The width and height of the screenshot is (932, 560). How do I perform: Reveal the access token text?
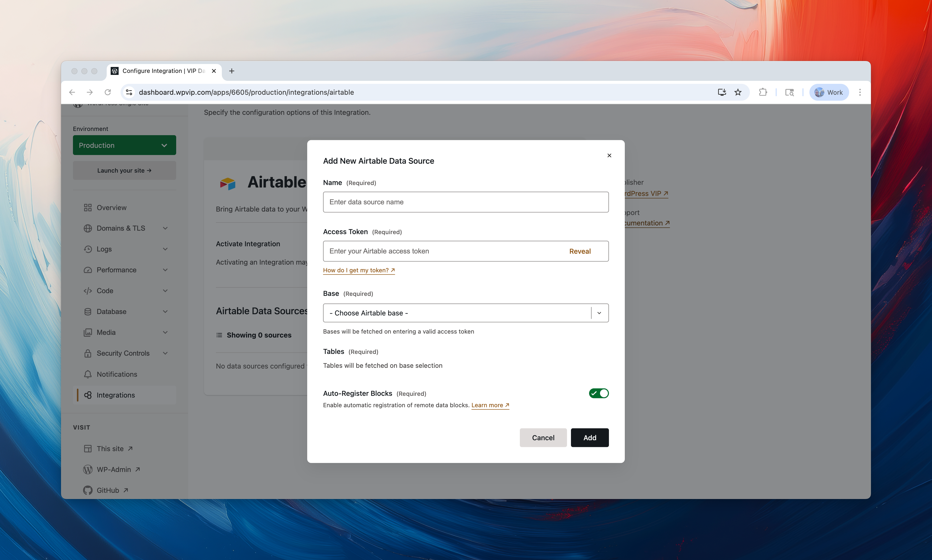coord(580,251)
